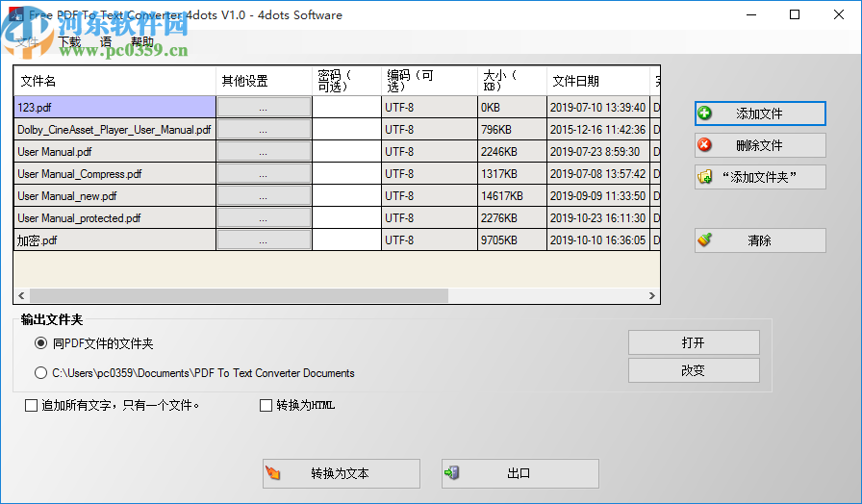
Task: Click the 编码 (可选) column header
Action: point(429,81)
